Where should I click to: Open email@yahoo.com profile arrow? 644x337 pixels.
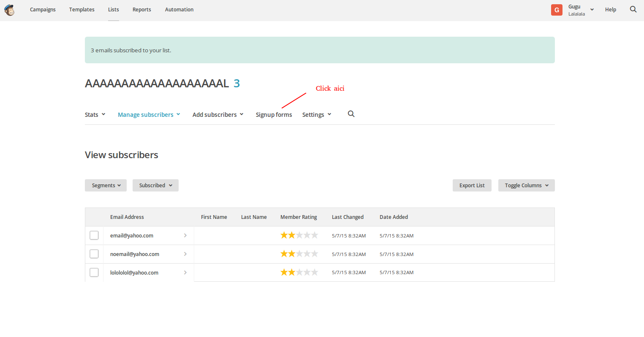pos(185,235)
